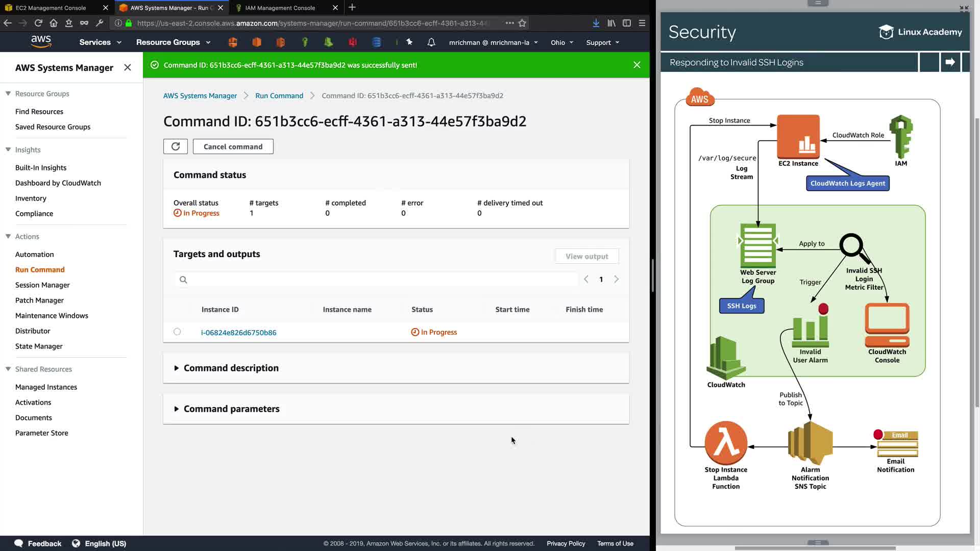Click next slide arrow in Security panel

950,62
